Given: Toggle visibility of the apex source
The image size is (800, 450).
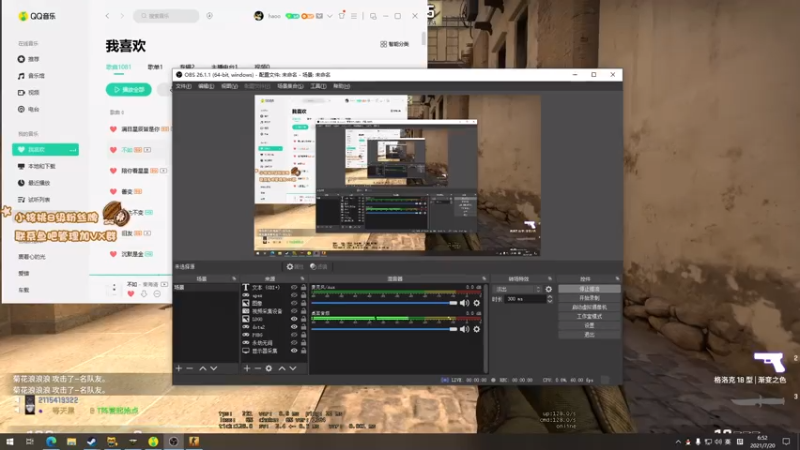Looking at the screenshot, I should pyautogui.click(x=294, y=295).
